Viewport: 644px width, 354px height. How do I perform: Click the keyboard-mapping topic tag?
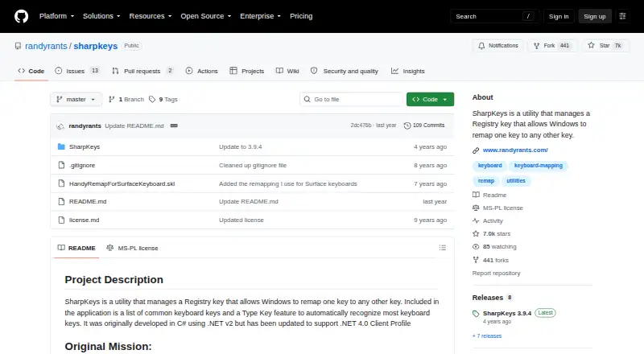tap(538, 166)
